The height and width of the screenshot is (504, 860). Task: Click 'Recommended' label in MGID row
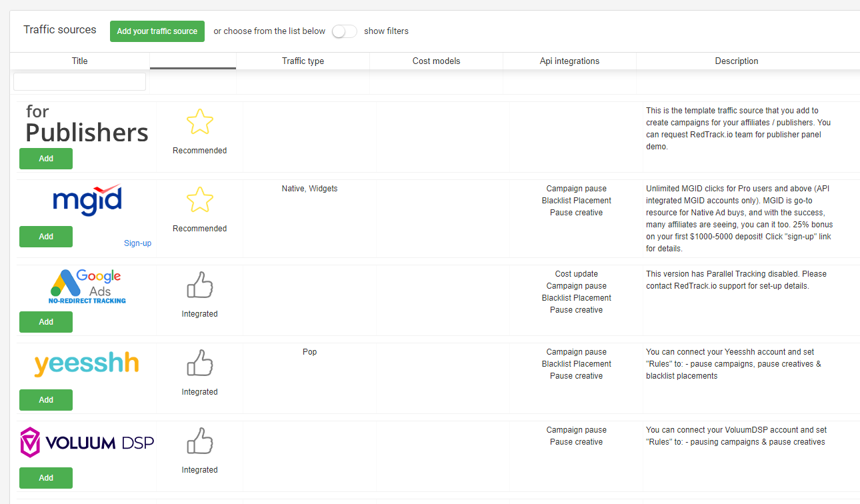[x=200, y=229]
